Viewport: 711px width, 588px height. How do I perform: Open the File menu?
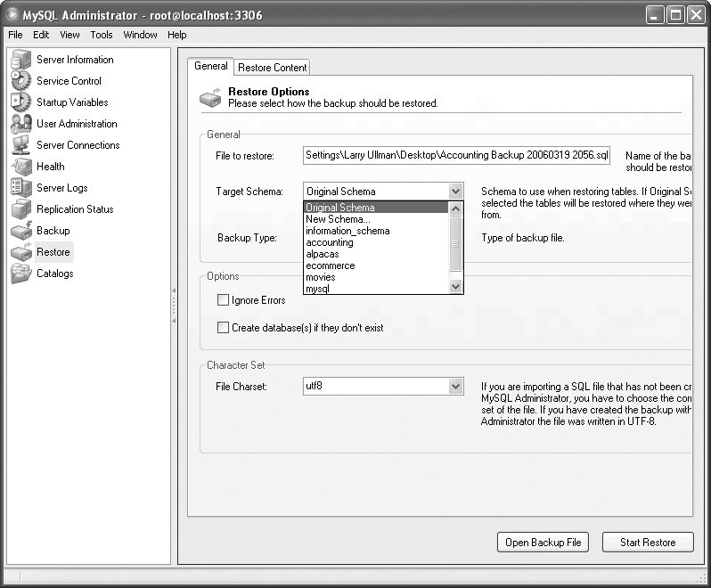tap(15, 35)
